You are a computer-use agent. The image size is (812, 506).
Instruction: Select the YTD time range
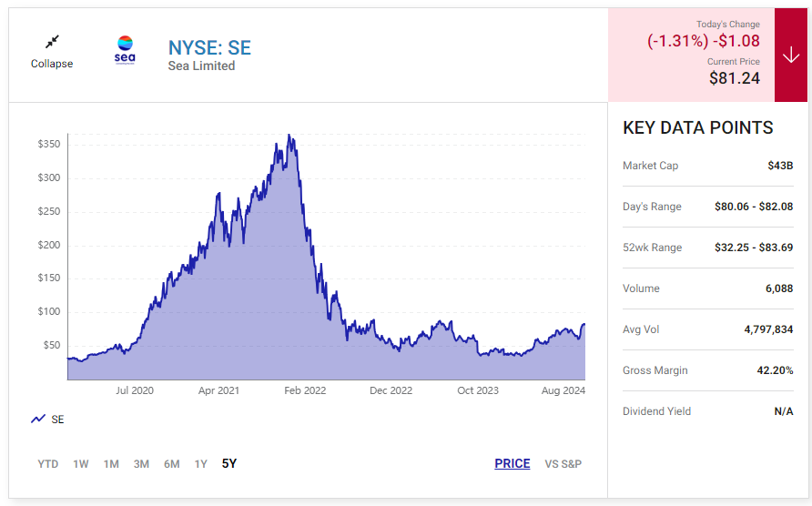[48, 464]
